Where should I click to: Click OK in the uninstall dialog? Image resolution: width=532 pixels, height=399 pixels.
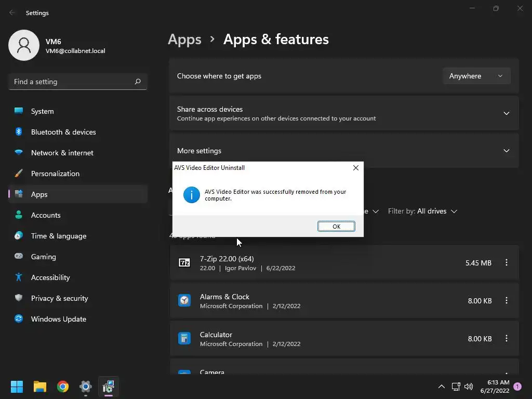(x=336, y=227)
